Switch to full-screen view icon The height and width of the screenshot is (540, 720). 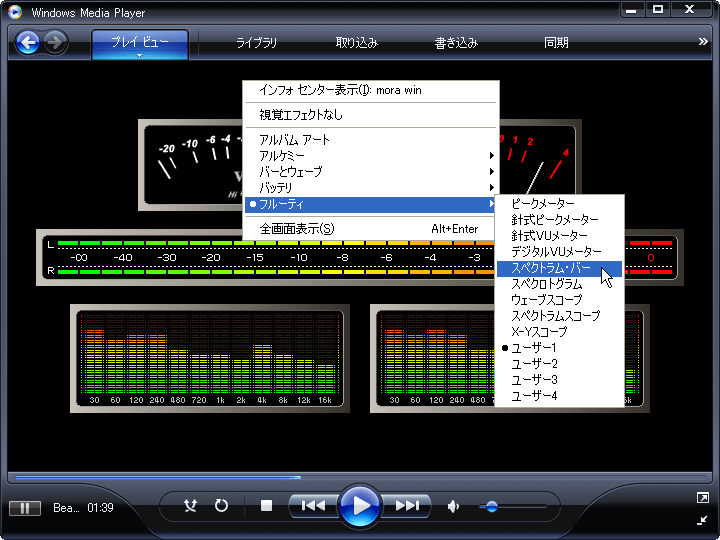[703, 497]
